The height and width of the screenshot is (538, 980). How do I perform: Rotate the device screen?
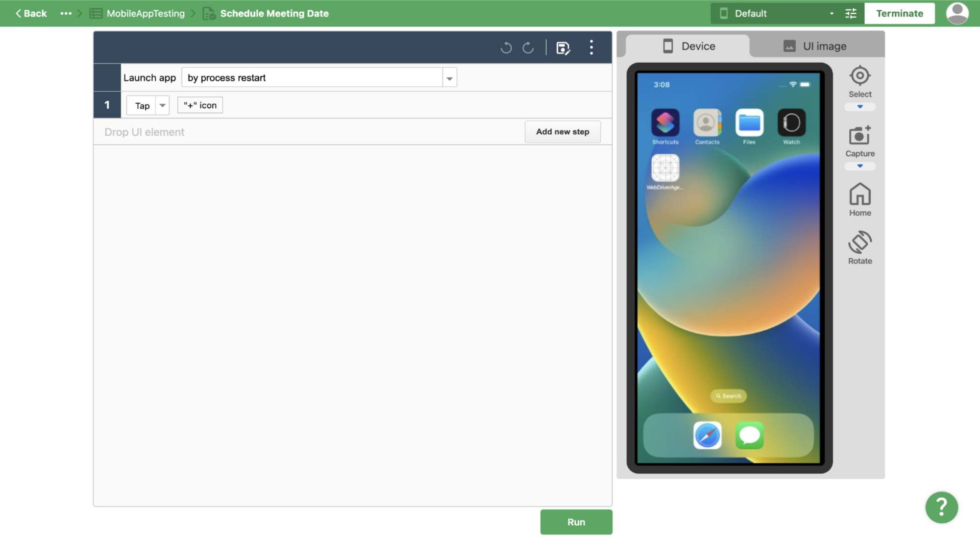click(860, 243)
